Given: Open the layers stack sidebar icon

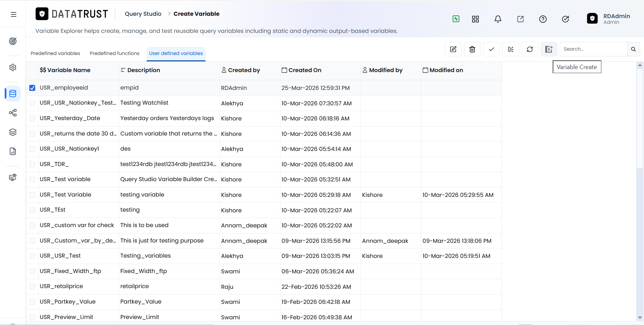Looking at the screenshot, I should pyautogui.click(x=13, y=132).
